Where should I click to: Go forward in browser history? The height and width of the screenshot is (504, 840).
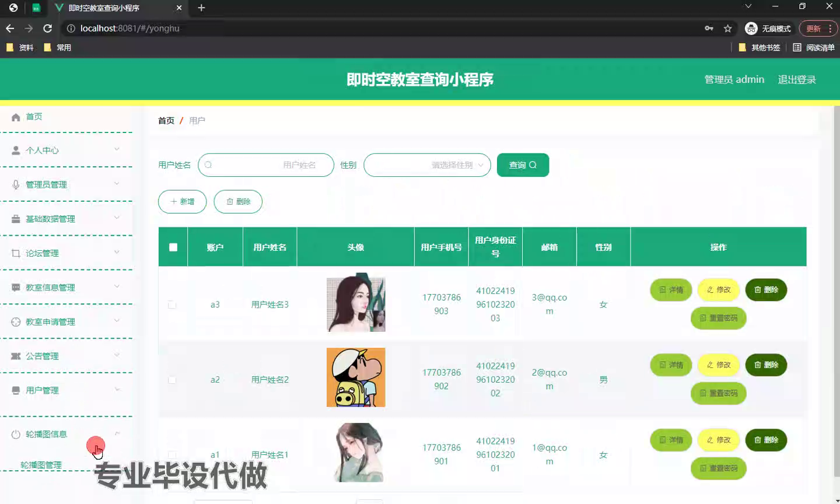[x=29, y=28]
